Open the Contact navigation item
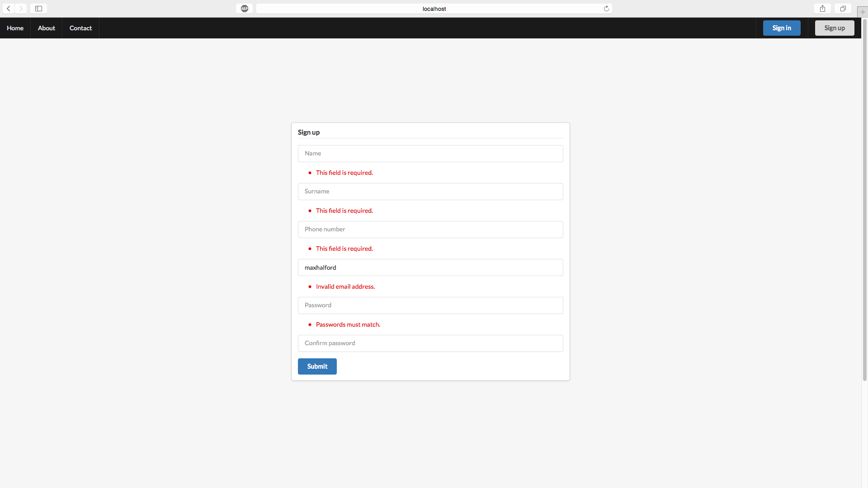The width and height of the screenshot is (868, 488). [x=80, y=28]
